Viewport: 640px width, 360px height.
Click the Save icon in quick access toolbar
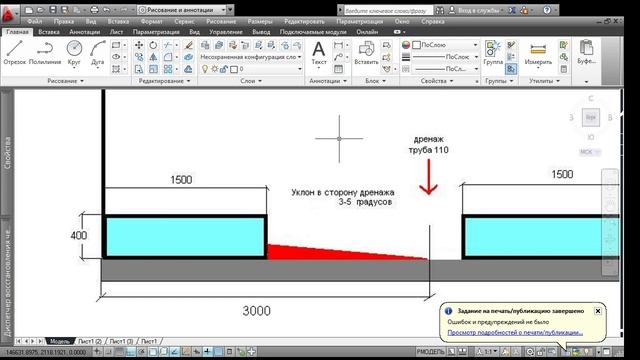53,10
